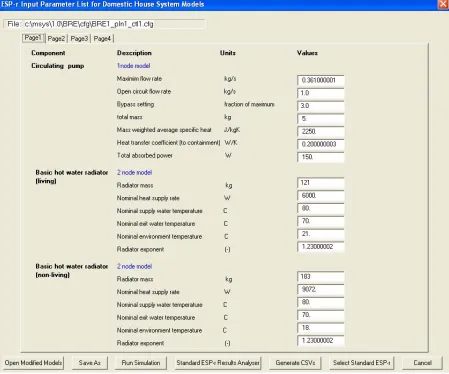The width and height of the screenshot is (449, 374).
Task: Click the Circulating pump '1node model' link
Action: [133, 66]
